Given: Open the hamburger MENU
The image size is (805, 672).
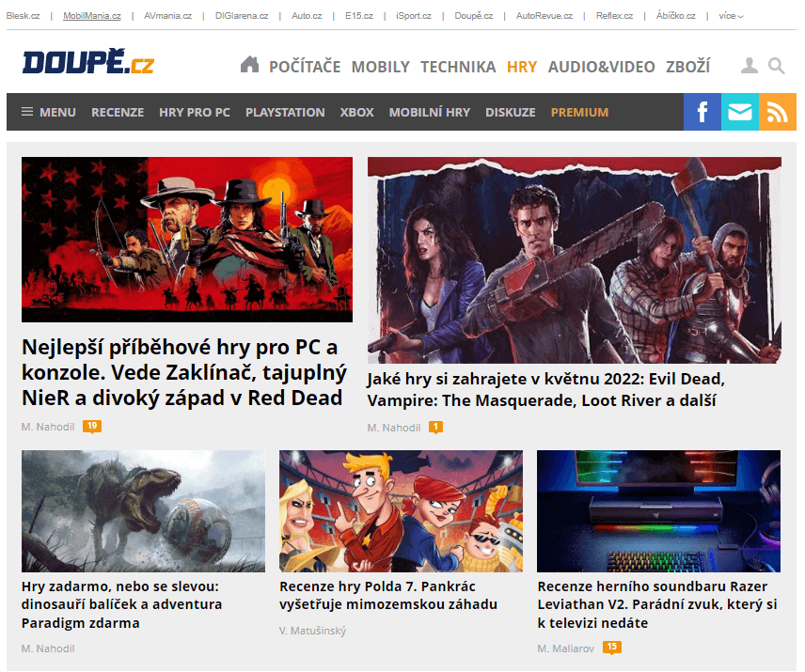Looking at the screenshot, I should (49, 112).
